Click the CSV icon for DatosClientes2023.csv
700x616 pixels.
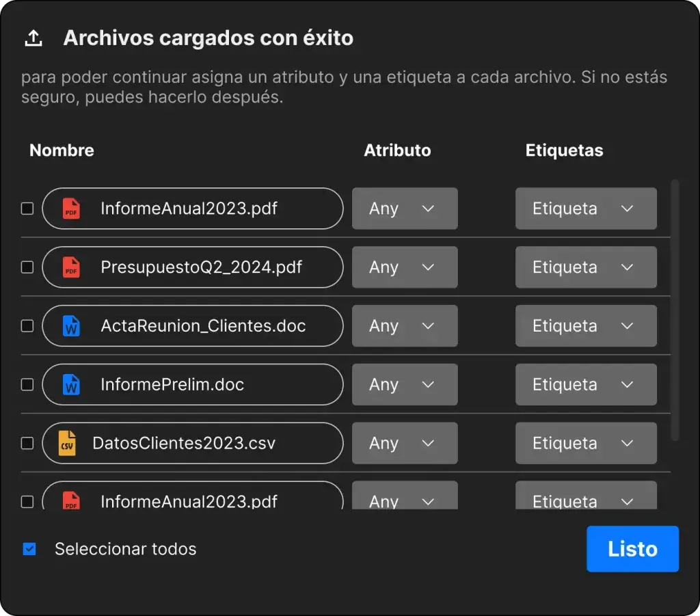coord(67,443)
